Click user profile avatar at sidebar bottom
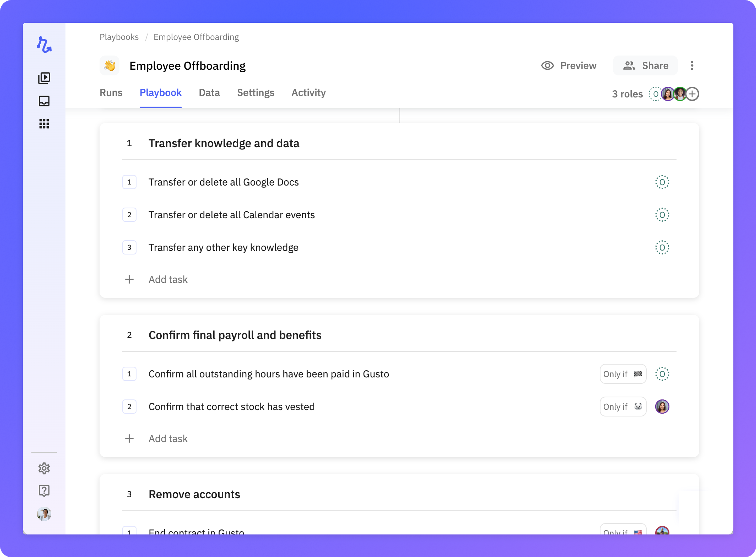The image size is (756, 557). pyautogui.click(x=44, y=514)
